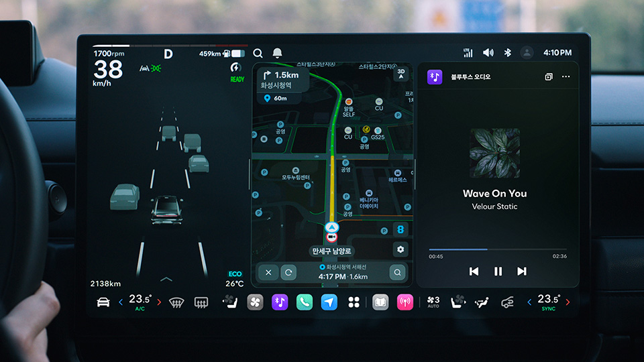Toggle the rear window defroster
644x362 pixels.
(201, 303)
